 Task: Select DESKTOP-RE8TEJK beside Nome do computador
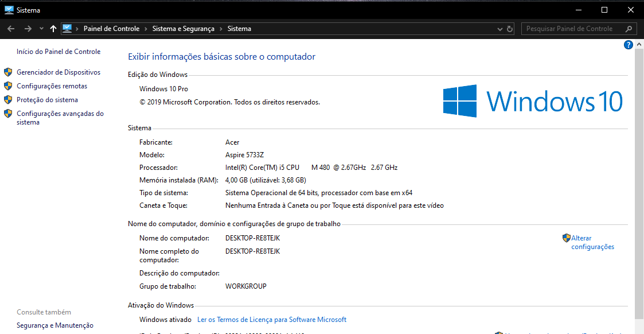[252, 238]
